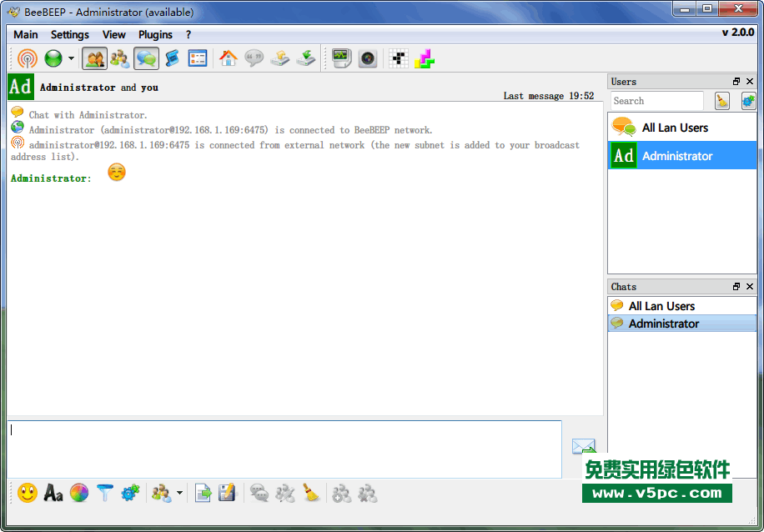Open the status dropdown arrow beside green ball
This screenshot has width=764, height=532.
point(71,58)
